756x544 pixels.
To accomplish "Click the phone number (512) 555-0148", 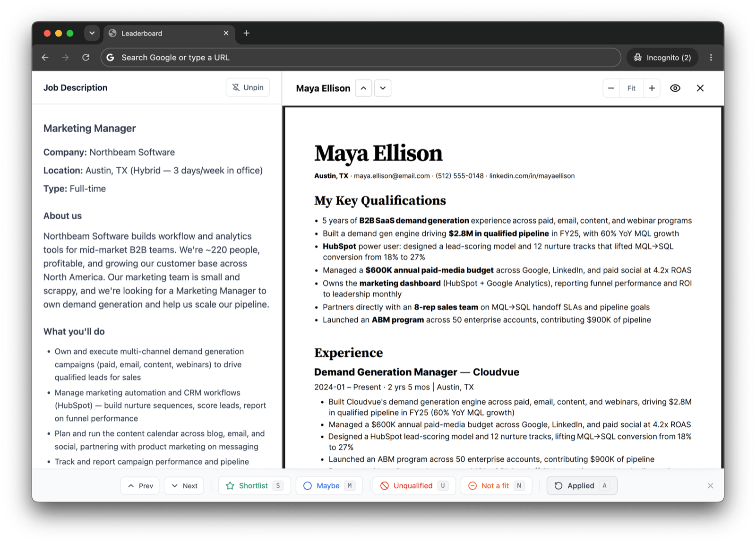I will [460, 176].
